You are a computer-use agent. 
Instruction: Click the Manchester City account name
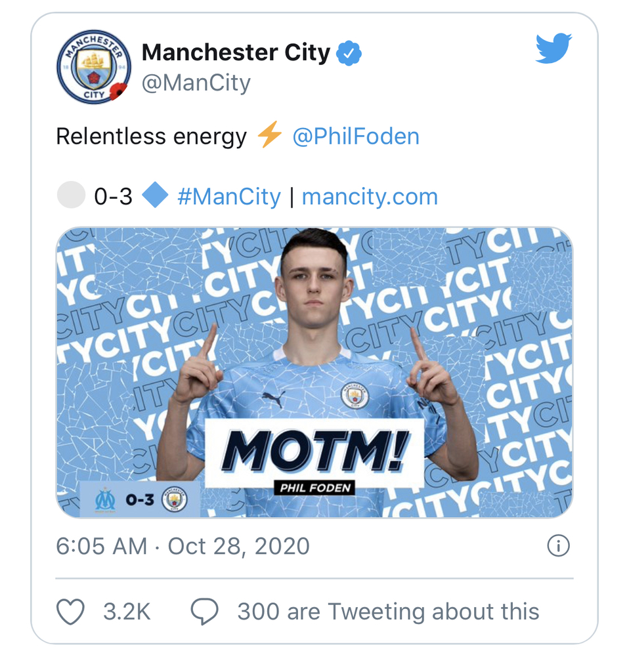pos(236,52)
